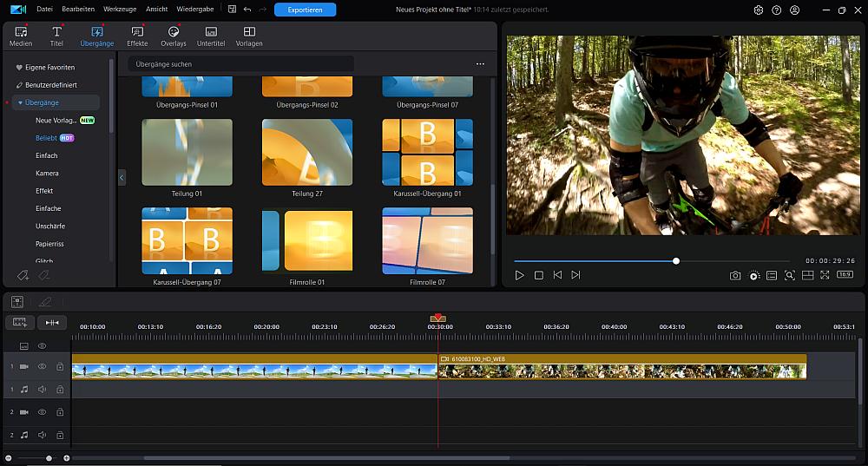868x466 pixels.
Task: Click the stop button in preview
Action: pos(538,275)
